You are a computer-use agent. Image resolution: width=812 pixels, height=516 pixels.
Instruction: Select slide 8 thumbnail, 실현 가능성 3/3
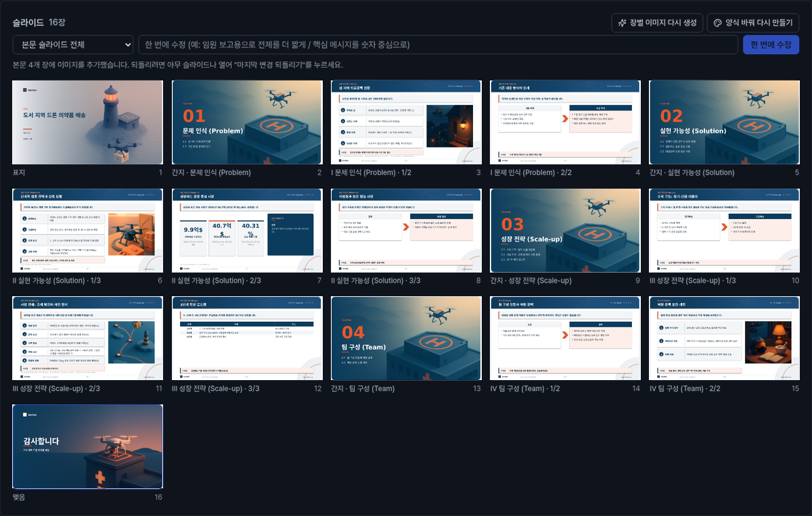pyautogui.click(x=406, y=231)
